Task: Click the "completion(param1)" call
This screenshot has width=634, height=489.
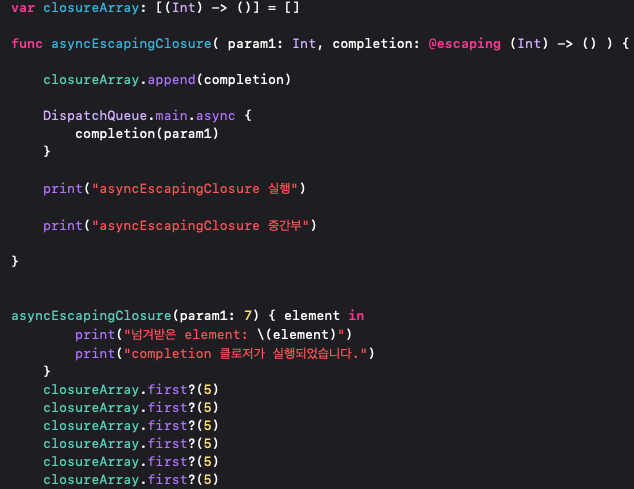Action: coord(147,133)
